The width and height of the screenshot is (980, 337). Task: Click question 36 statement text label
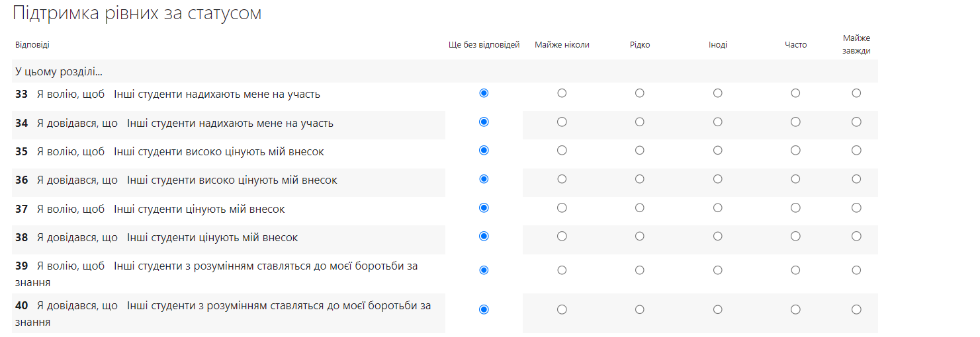[x=187, y=180]
